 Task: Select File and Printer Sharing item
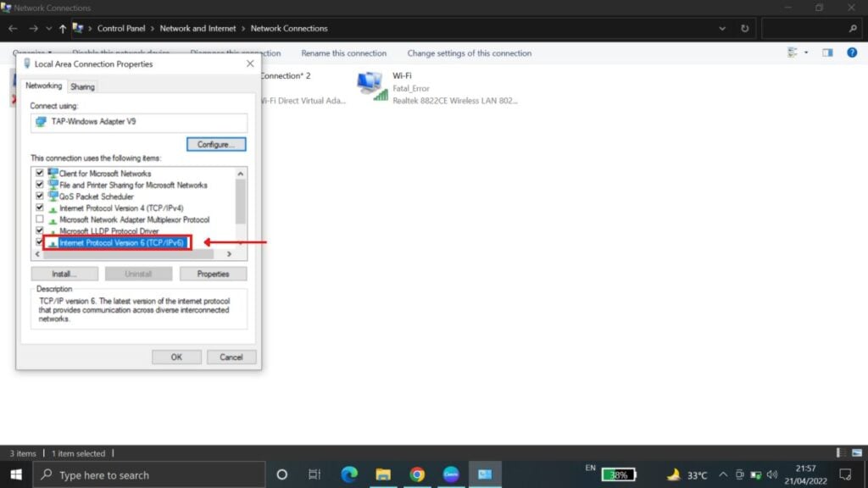coord(133,186)
